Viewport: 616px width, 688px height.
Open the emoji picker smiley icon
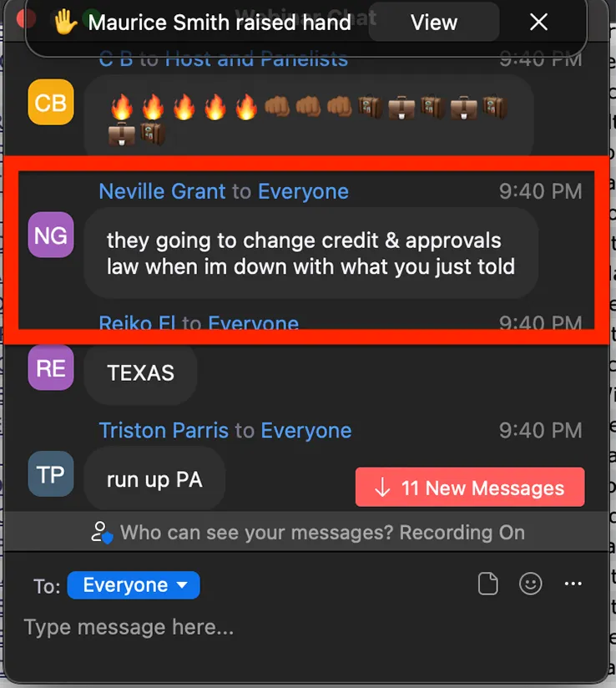pyautogui.click(x=531, y=584)
